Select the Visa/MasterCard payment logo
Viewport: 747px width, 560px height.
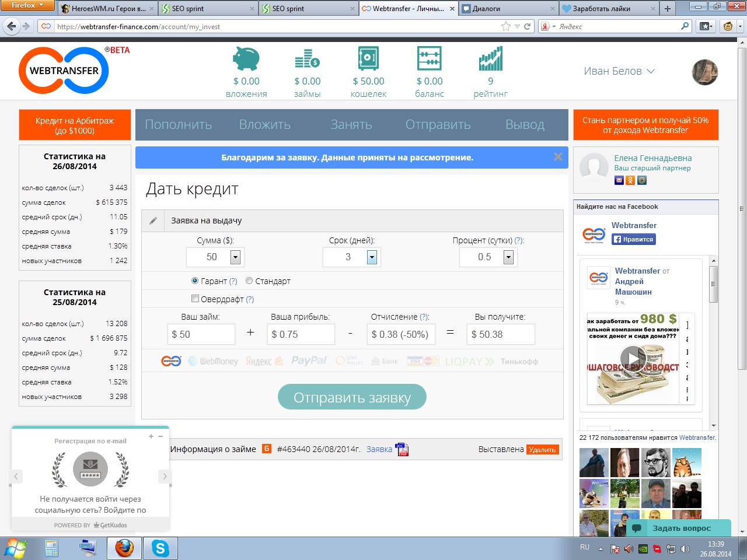coord(423,361)
